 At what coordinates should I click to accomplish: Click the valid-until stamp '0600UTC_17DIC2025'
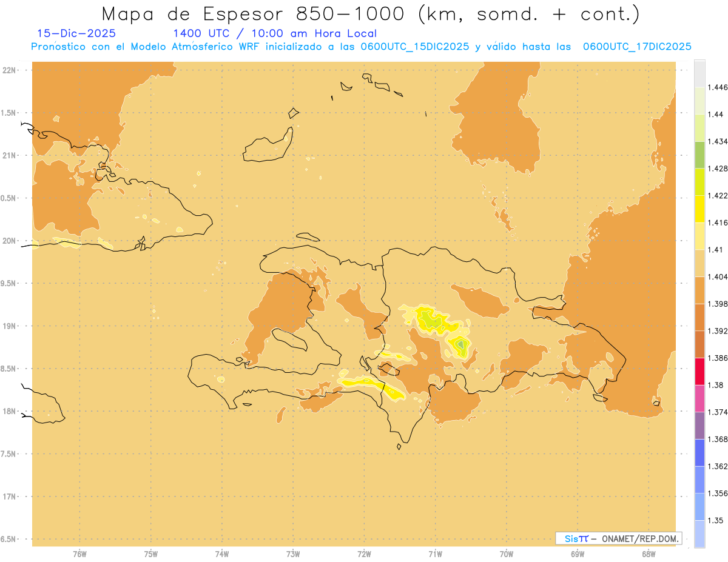tap(637, 47)
